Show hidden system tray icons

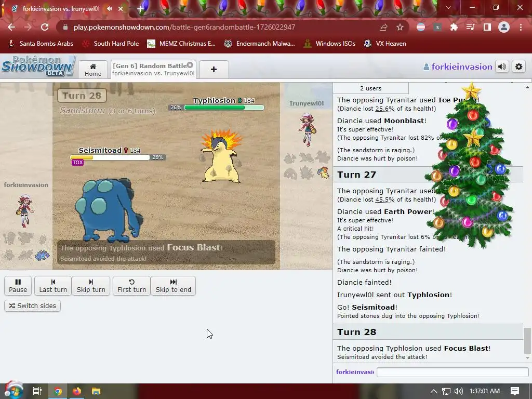(x=434, y=391)
